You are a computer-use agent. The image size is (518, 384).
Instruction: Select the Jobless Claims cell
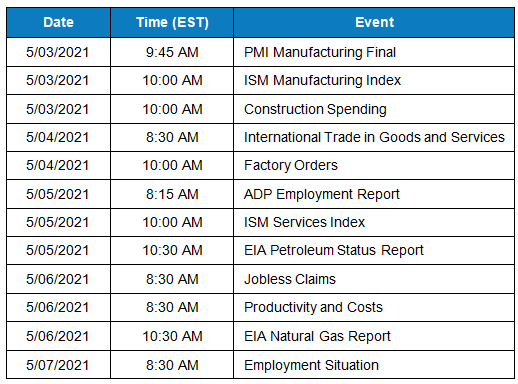click(x=374, y=279)
